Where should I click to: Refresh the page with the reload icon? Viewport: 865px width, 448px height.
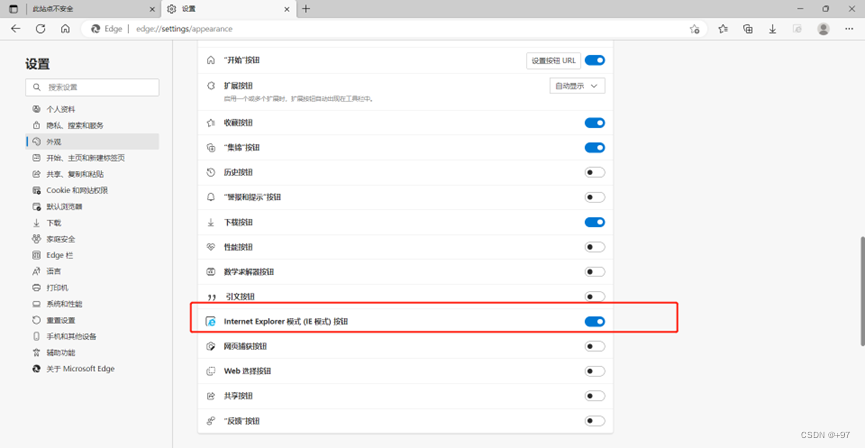pyautogui.click(x=40, y=29)
